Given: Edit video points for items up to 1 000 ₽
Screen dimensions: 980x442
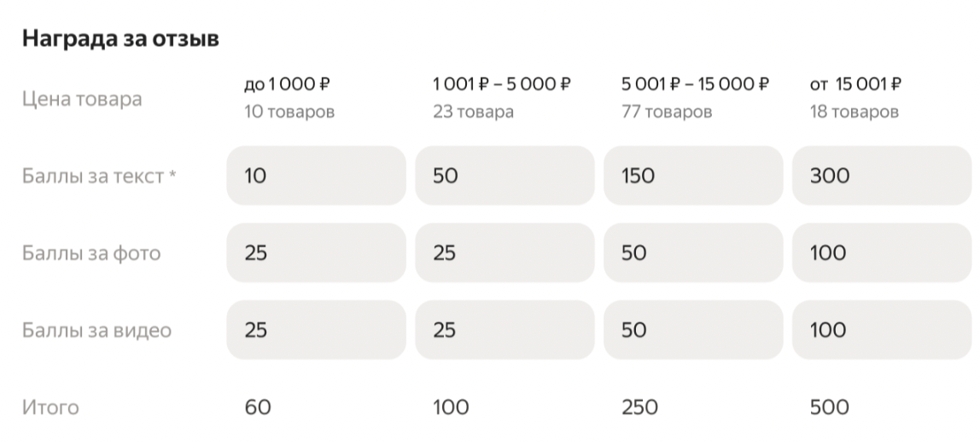Looking at the screenshot, I should [316, 329].
